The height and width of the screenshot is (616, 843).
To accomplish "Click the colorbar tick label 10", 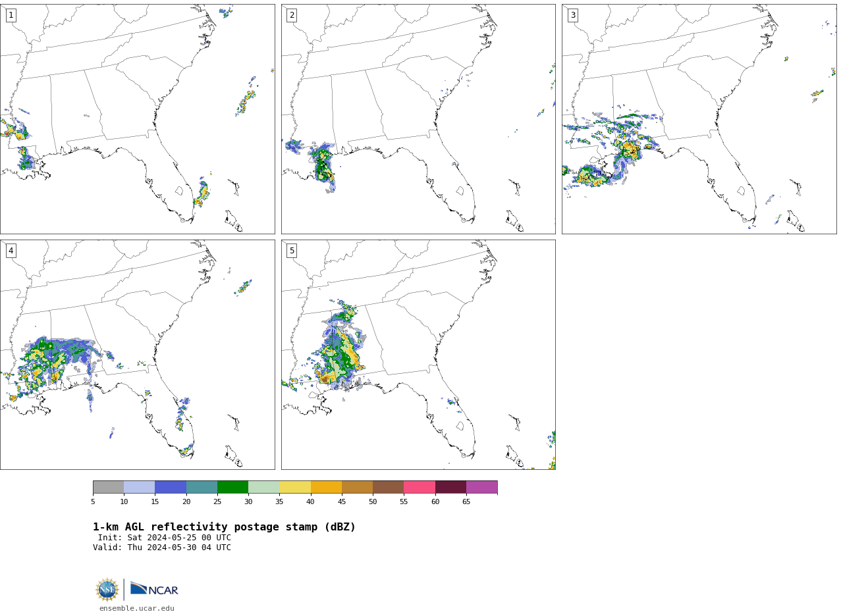I will 124,502.
